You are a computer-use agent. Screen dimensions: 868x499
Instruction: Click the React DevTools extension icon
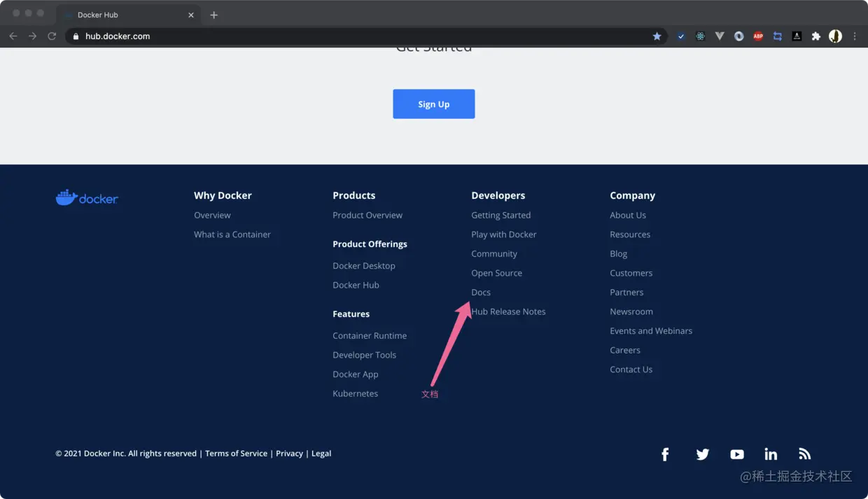[700, 36]
